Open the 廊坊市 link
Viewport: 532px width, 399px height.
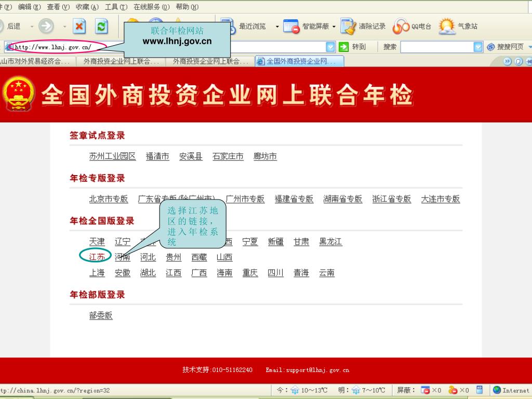coord(265,156)
